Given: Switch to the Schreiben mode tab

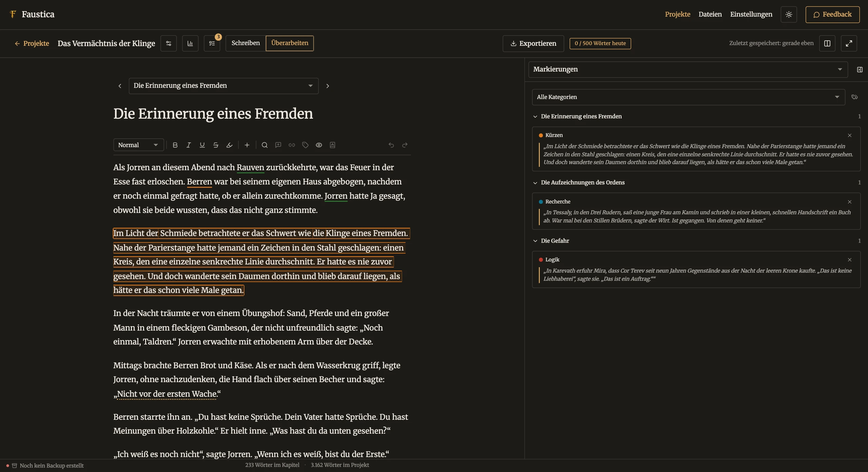Looking at the screenshot, I should click(x=246, y=43).
